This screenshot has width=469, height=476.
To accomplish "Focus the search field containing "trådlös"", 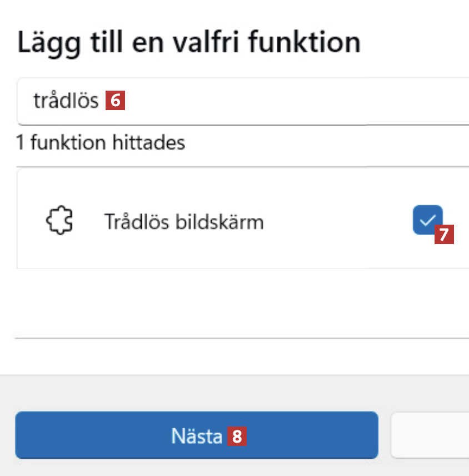I will click(278, 101).
